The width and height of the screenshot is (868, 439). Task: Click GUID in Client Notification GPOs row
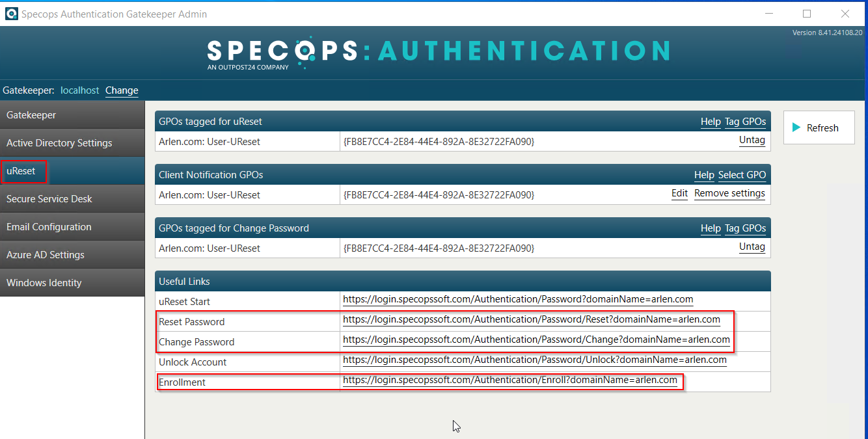(439, 194)
